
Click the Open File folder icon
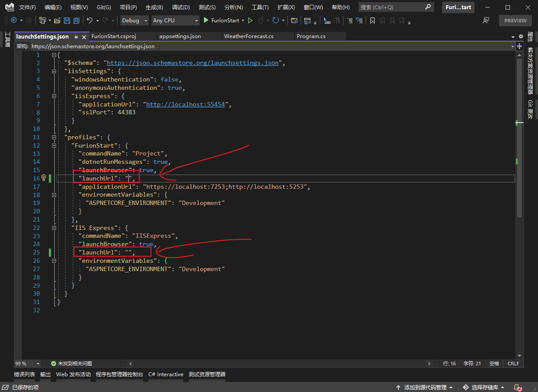[57, 21]
